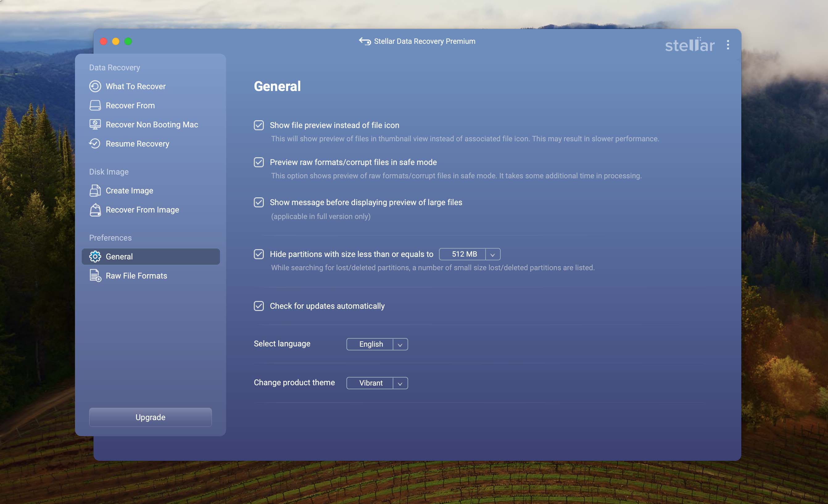
Task: Click the Preferences section header
Action: pos(110,238)
